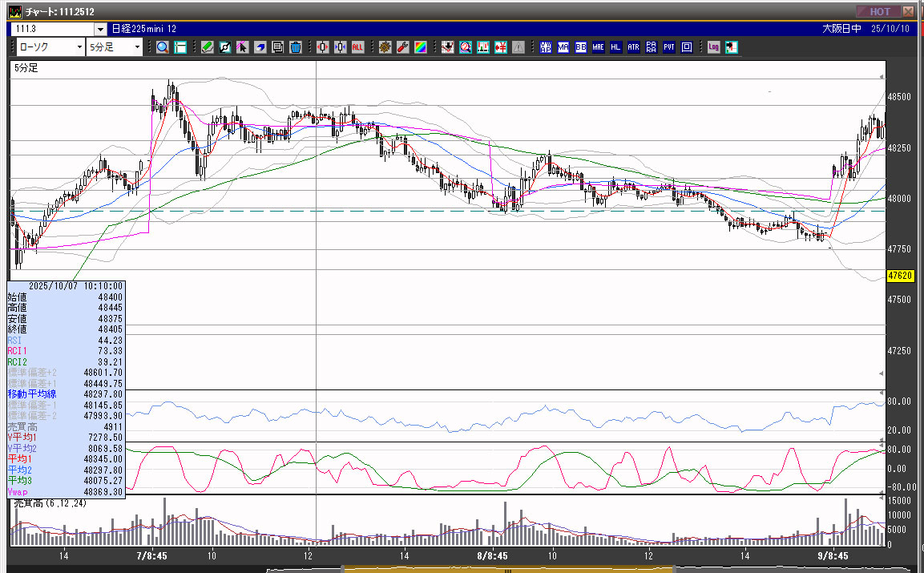Viewport: 924px width, 573px height.
Task: Toggle Log scale display
Action: pos(713,47)
